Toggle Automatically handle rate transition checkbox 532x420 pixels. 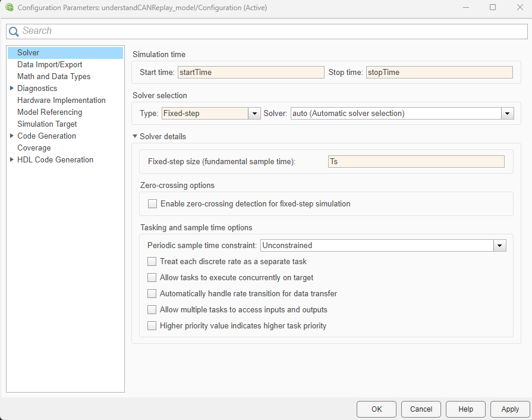[152, 294]
